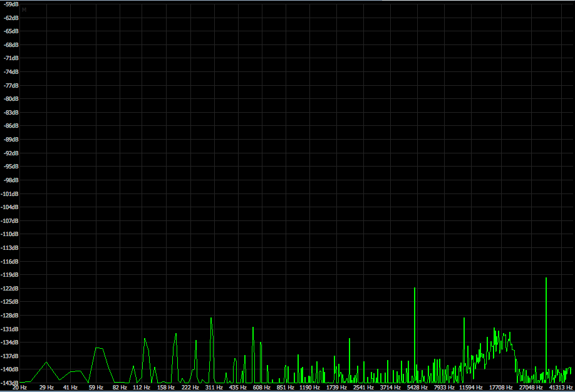Select the -95dB axis label
This screenshot has width=575, height=392.
click(11, 166)
